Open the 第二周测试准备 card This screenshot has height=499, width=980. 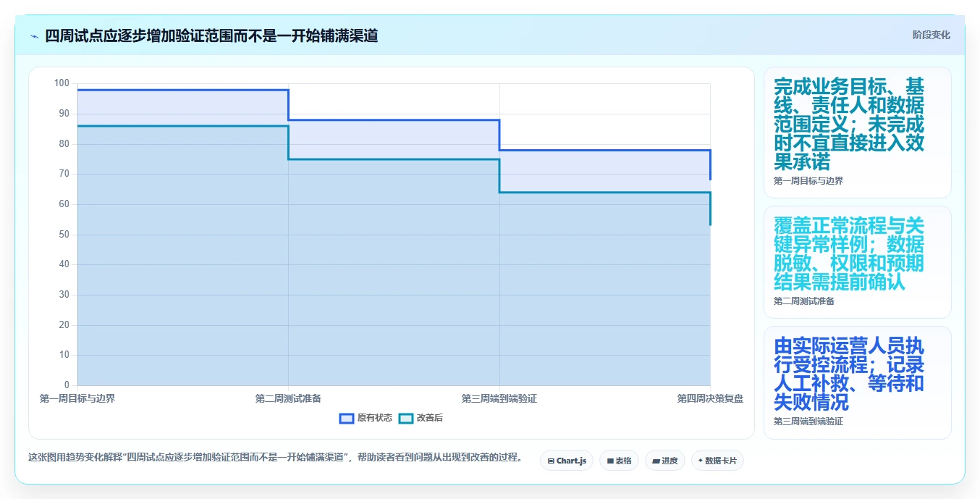click(x=857, y=262)
